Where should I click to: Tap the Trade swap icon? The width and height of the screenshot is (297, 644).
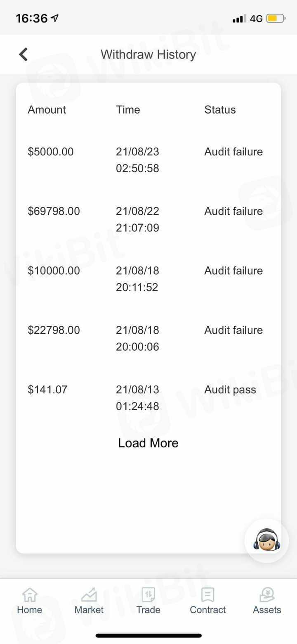tap(148, 595)
